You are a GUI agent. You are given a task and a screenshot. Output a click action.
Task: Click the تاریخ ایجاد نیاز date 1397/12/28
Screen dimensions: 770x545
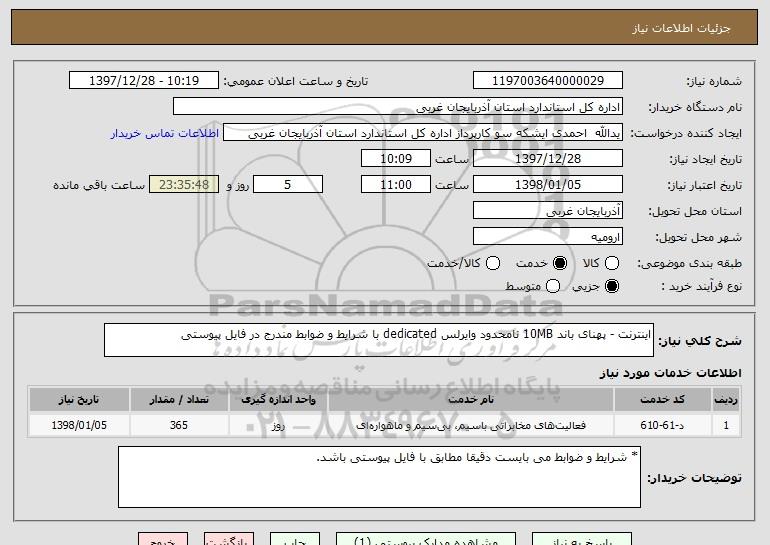(x=548, y=159)
